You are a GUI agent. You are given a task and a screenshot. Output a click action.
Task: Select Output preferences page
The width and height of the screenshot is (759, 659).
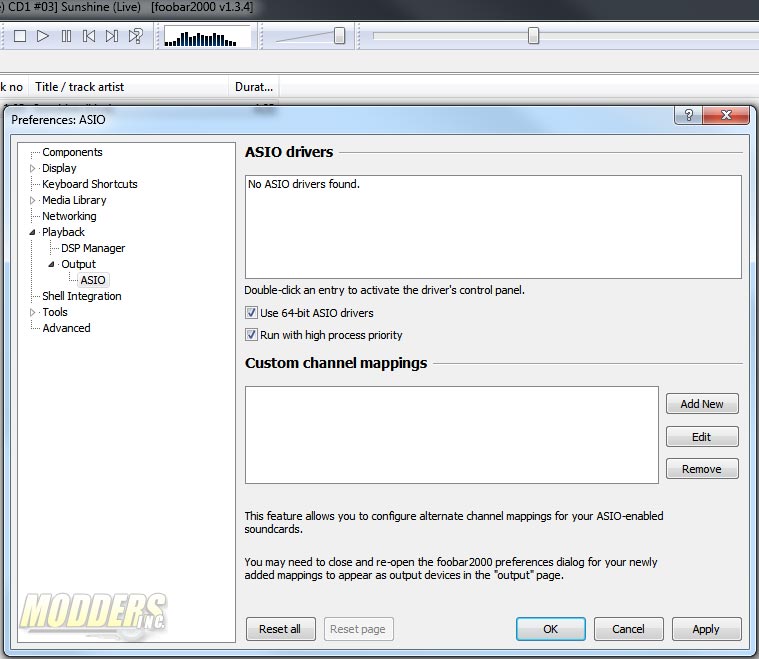coord(78,264)
